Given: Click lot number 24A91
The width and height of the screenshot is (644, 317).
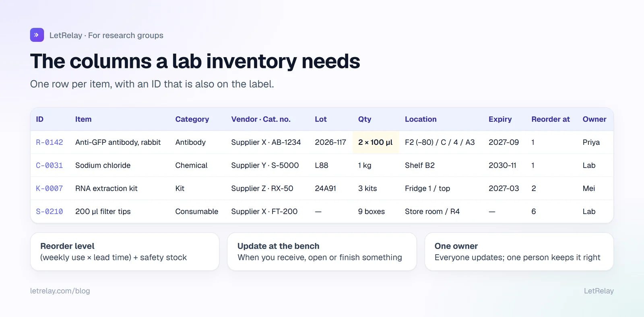Looking at the screenshot, I should click(x=326, y=188).
